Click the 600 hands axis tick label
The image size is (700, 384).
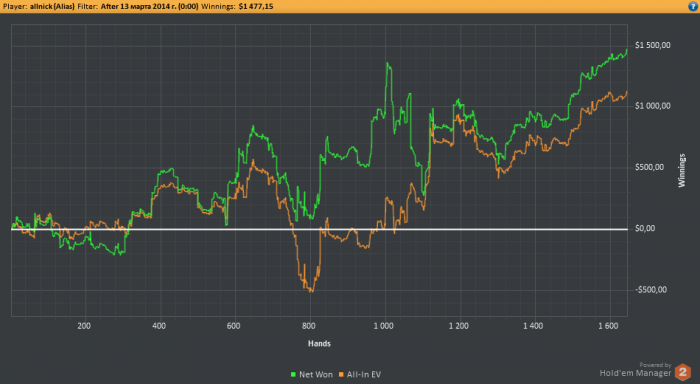233,326
